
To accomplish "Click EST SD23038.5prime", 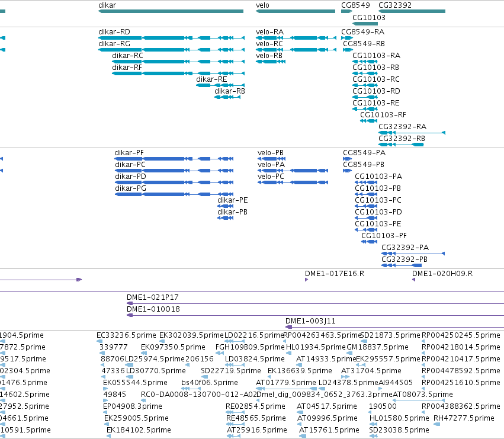I will tap(399, 430).
